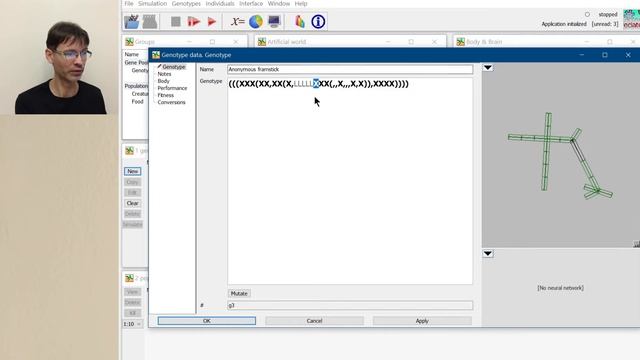Click the 'Application initialized' status text
640x360 pixels.
point(564,24)
